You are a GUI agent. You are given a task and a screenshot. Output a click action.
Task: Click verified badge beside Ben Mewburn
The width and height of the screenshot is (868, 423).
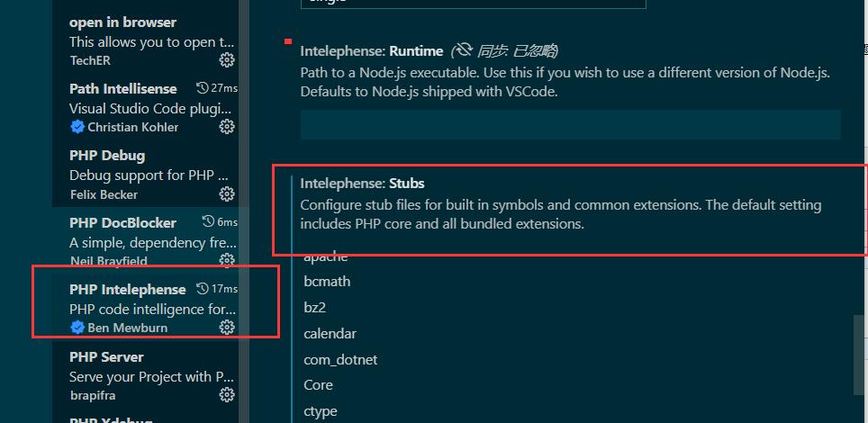coord(77,328)
